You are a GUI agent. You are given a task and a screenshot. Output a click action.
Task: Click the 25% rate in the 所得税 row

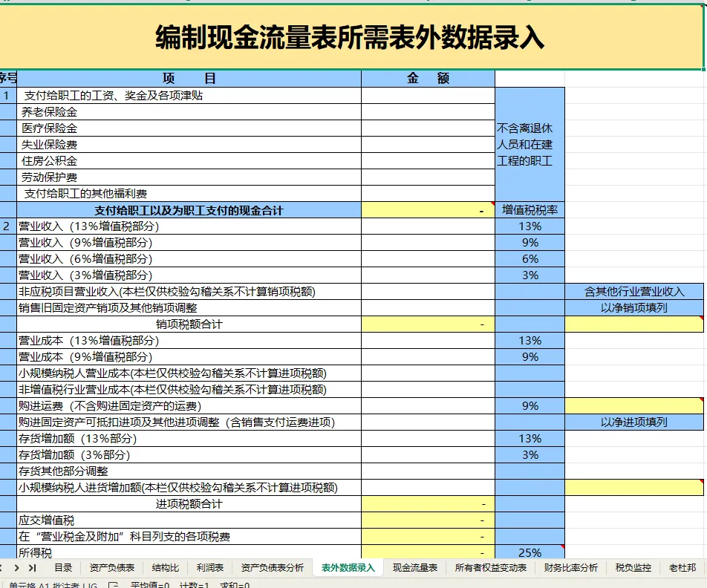point(530,552)
